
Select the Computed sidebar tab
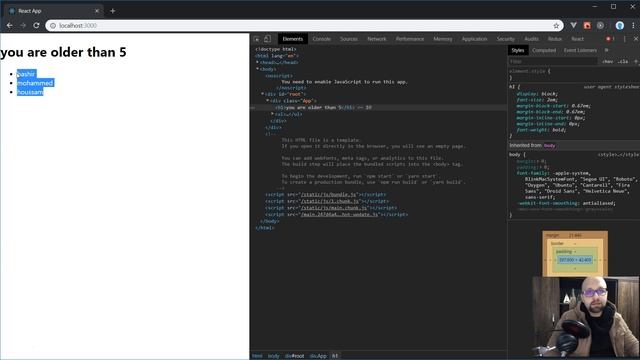pos(544,50)
